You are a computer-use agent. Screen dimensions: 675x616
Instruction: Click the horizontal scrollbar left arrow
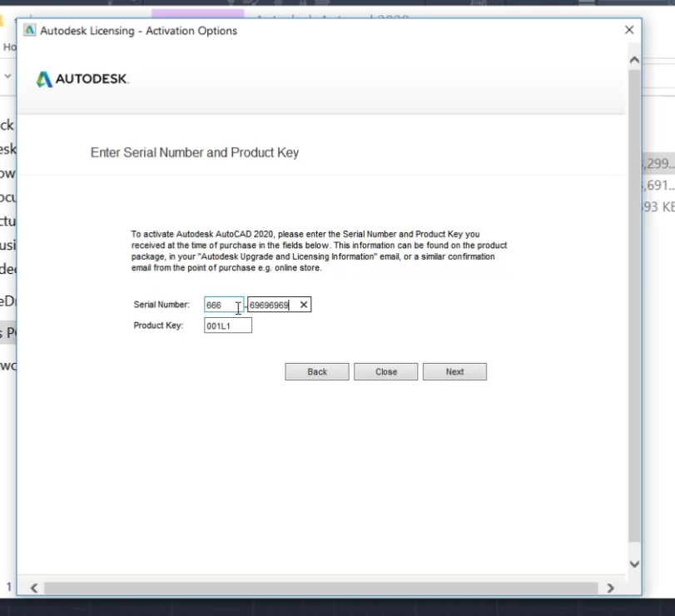pos(34,588)
